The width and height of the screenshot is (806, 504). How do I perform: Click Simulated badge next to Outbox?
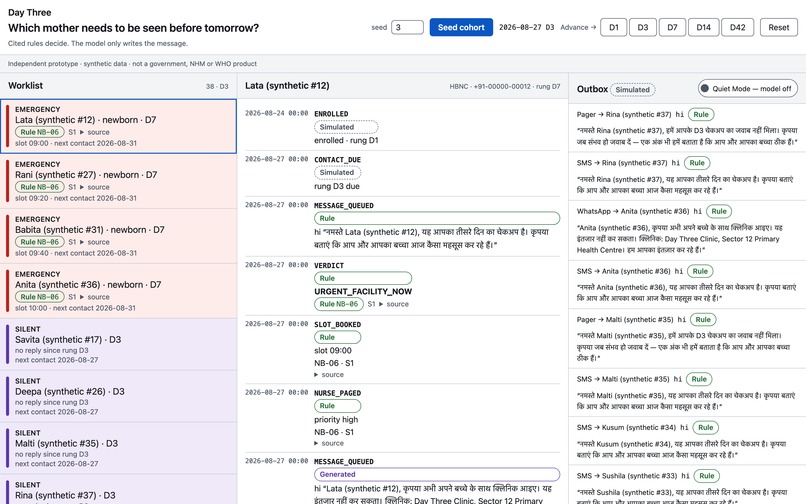[x=633, y=89]
